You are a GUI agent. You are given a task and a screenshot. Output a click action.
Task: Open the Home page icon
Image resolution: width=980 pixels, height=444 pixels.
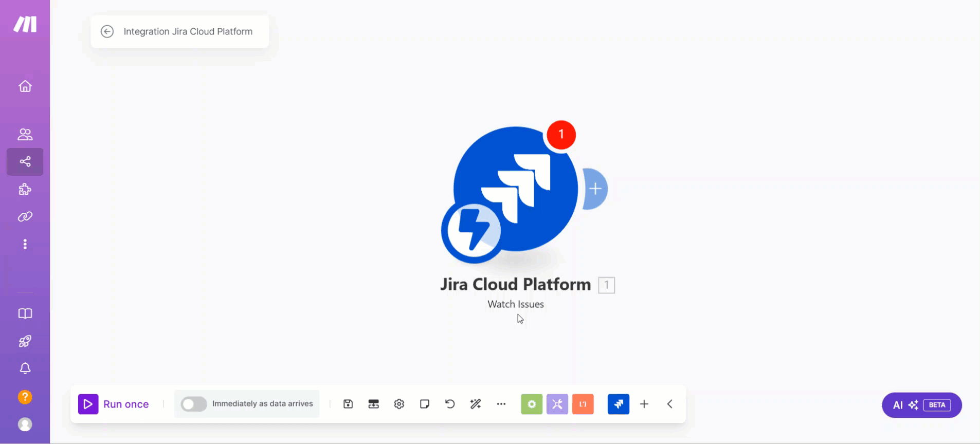click(x=25, y=86)
